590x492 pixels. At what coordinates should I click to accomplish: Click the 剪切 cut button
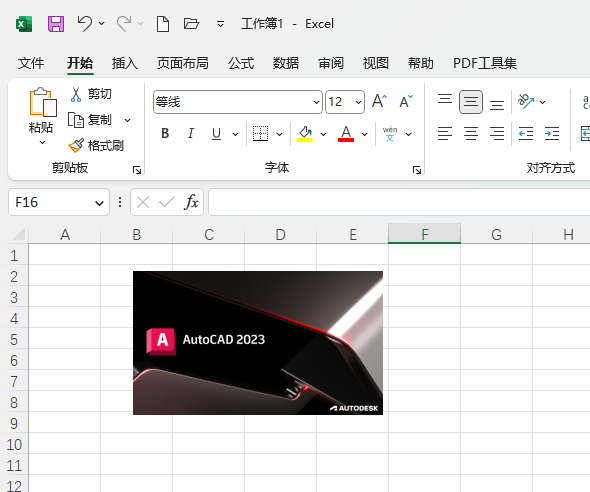(91, 94)
